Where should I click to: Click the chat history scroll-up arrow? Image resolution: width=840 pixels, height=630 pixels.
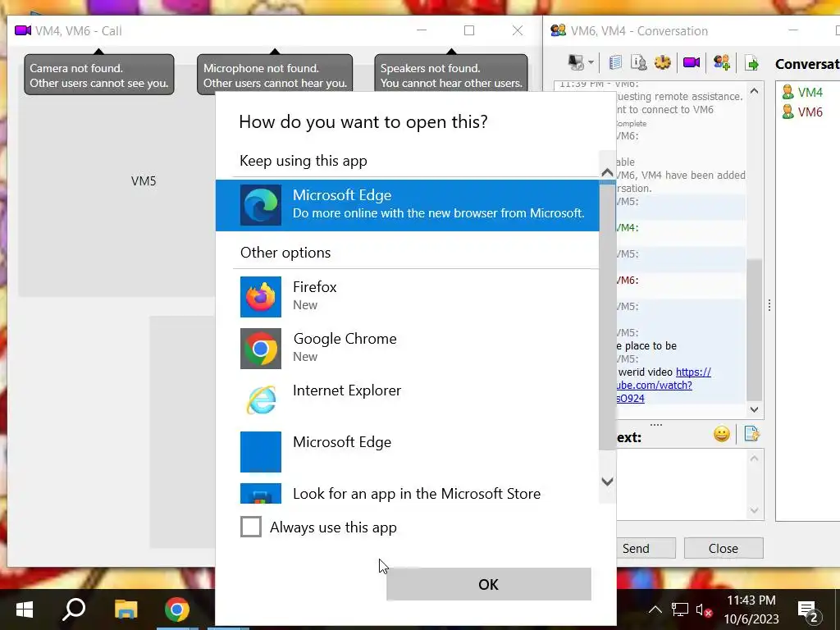tap(755, 91)
